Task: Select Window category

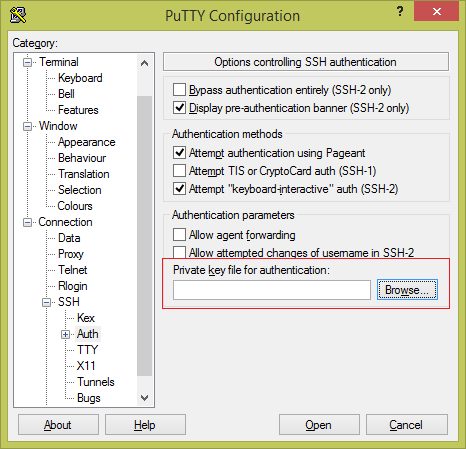Action: pos(58,126)
